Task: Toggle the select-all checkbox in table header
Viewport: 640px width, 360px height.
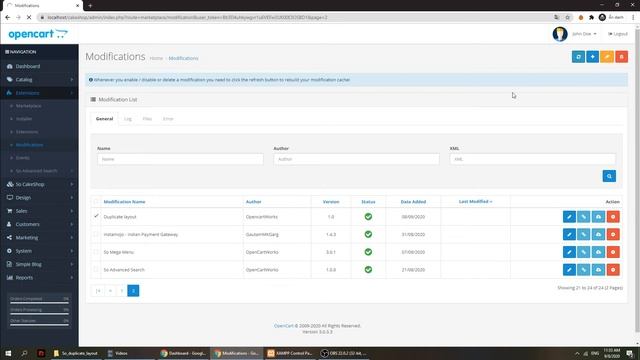Action: click(x=96, y=201)
